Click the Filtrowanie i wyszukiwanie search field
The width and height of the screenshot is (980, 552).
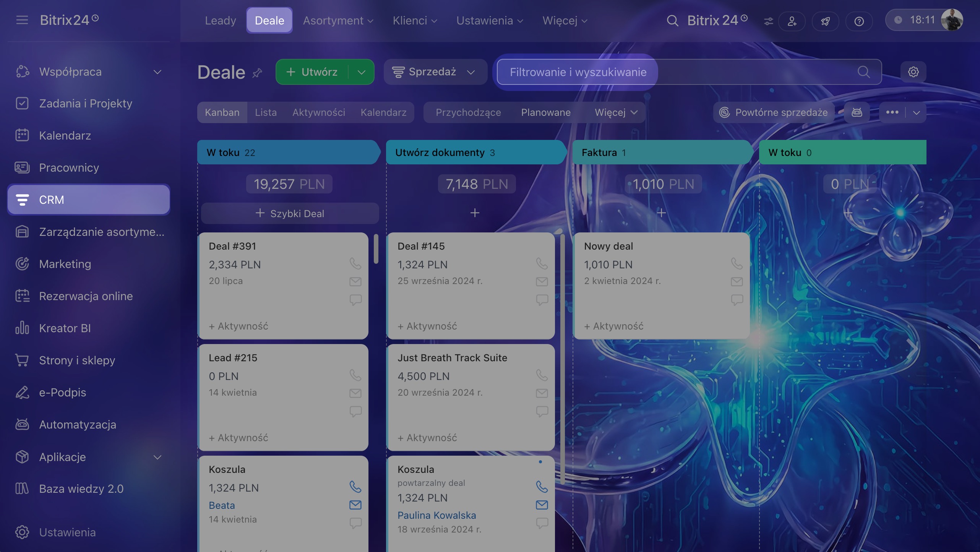[689, 72]
